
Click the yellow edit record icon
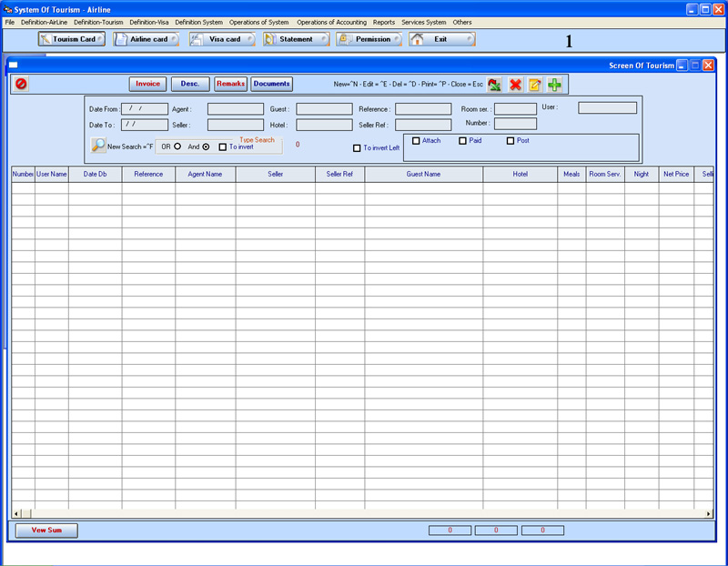[x=535, y=85]
